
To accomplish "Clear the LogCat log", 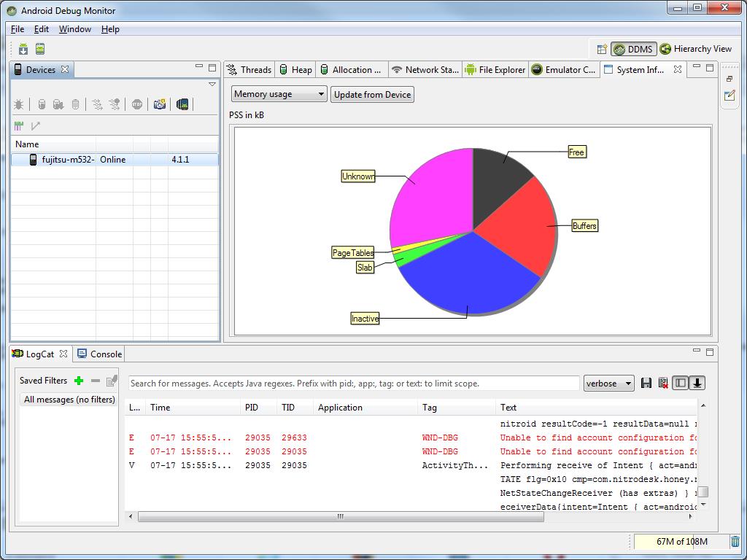I will pos(662,383).
